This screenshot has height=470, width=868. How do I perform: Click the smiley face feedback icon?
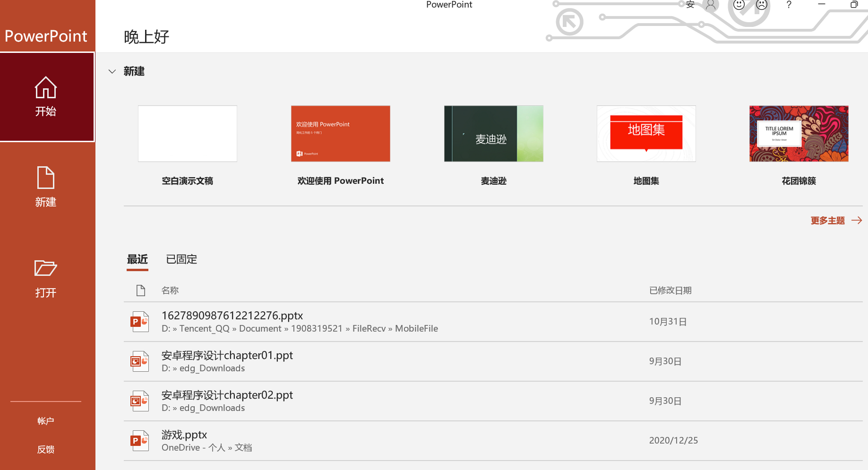(739, 5)
